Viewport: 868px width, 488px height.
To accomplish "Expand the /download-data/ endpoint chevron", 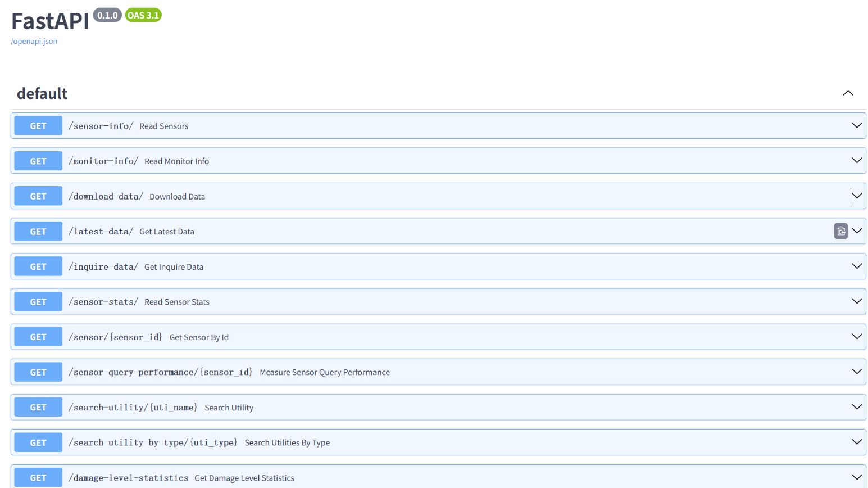I will pos(857,196).
